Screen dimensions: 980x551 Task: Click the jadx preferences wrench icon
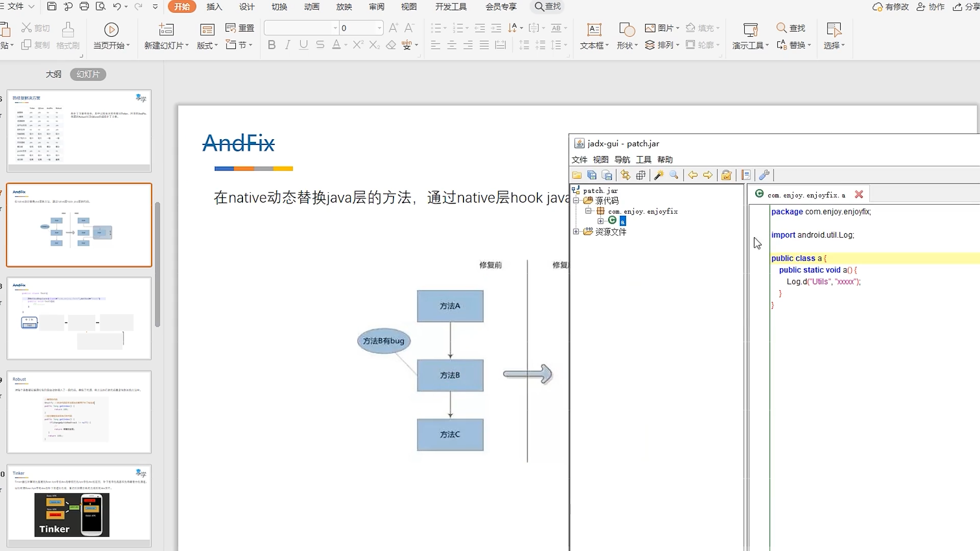(x=764, y=175)
